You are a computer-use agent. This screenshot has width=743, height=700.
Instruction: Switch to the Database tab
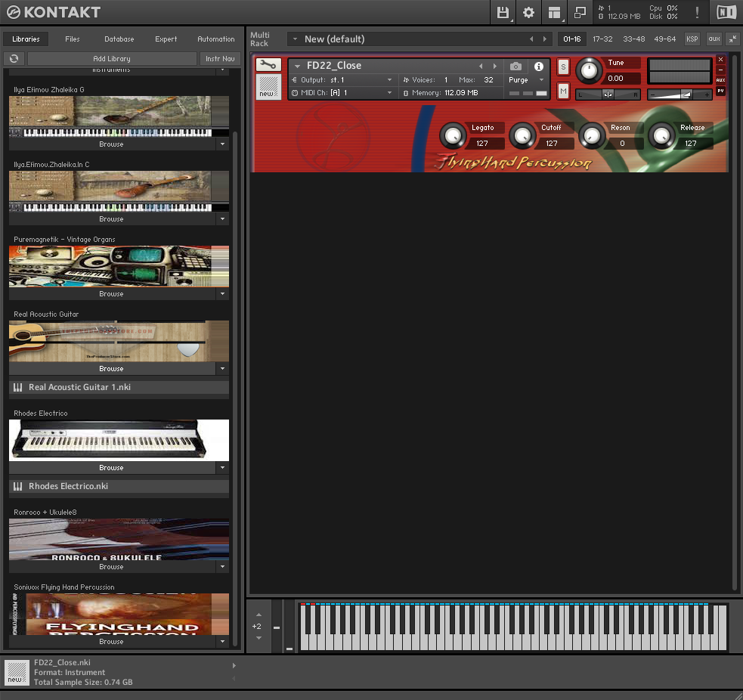coord(119,39)
